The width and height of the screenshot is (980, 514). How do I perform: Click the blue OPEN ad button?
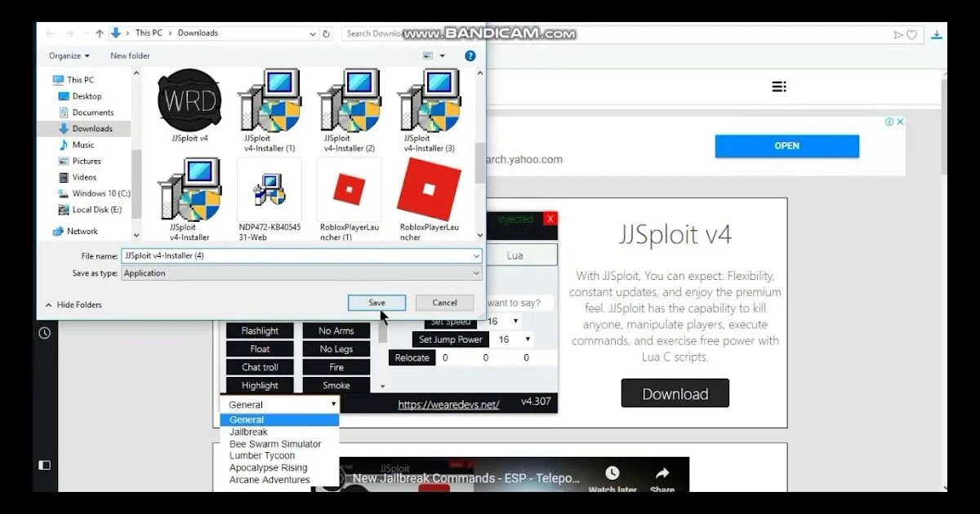tap(787, 146)
